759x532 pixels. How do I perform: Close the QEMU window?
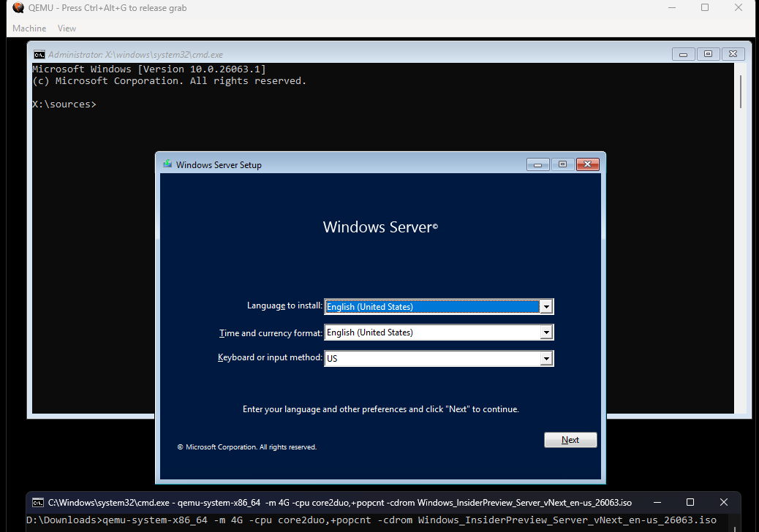(x=739, y=8)
